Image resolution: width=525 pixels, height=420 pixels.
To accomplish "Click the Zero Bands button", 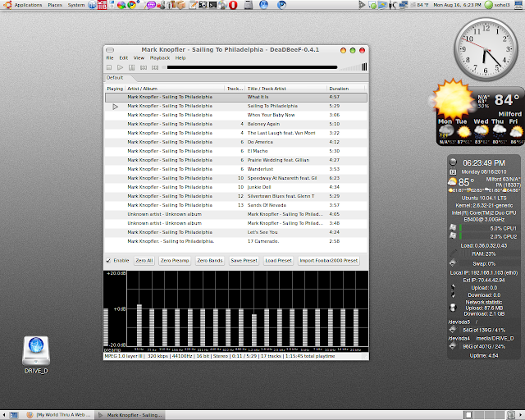I will click(210, 261).
